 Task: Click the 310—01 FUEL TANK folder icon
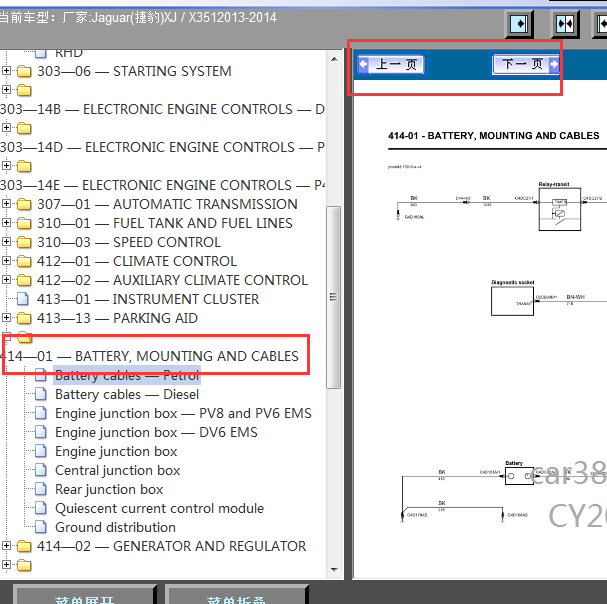coord(24,223)
